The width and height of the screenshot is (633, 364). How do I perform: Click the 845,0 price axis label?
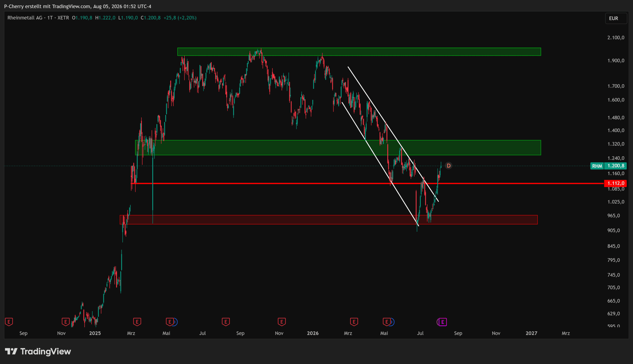(614, 246)
